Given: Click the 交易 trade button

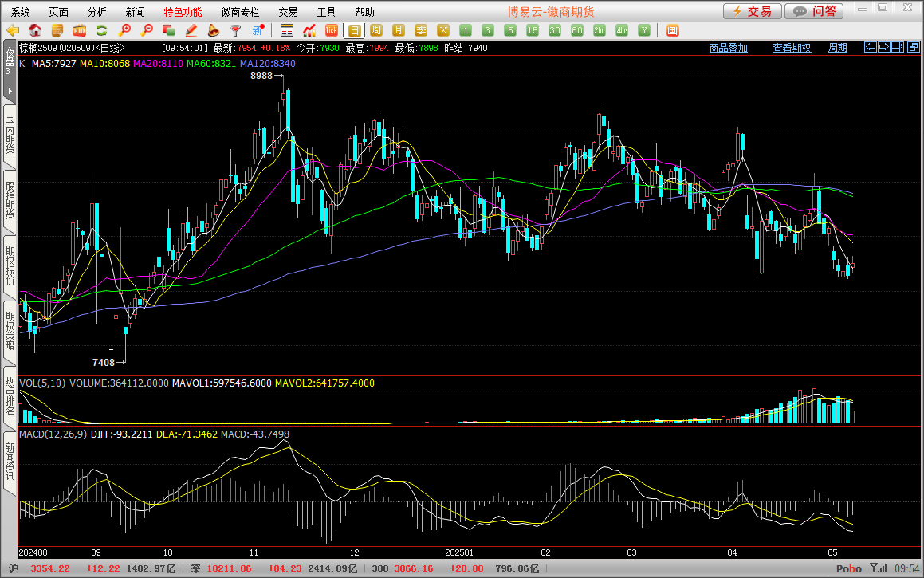Looking at the screenshot, I should pos(752,11).
